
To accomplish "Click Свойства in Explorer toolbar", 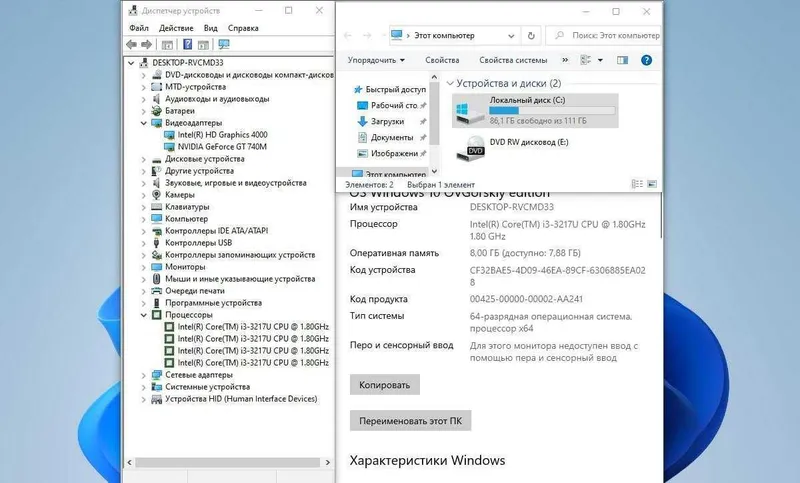I will click(x=442, y=60).
